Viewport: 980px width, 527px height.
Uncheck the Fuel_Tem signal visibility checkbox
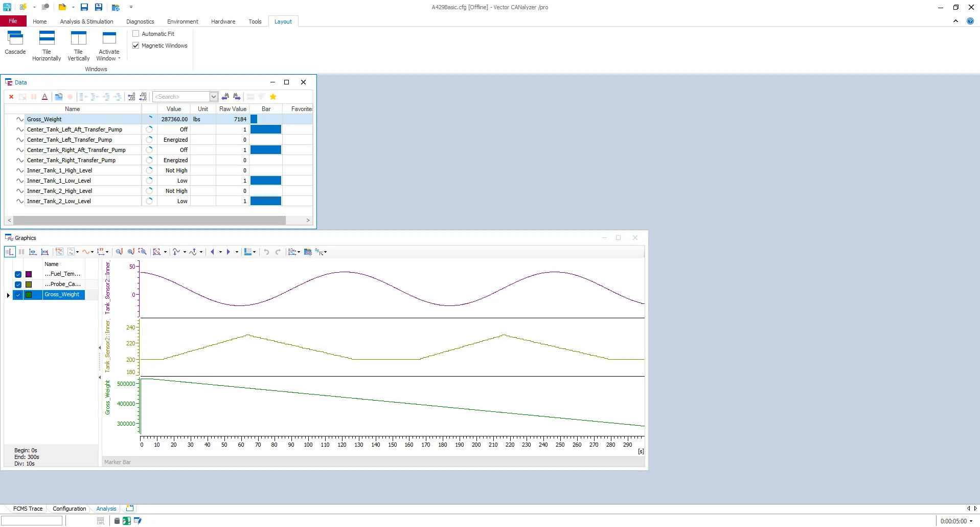[18, 274]
